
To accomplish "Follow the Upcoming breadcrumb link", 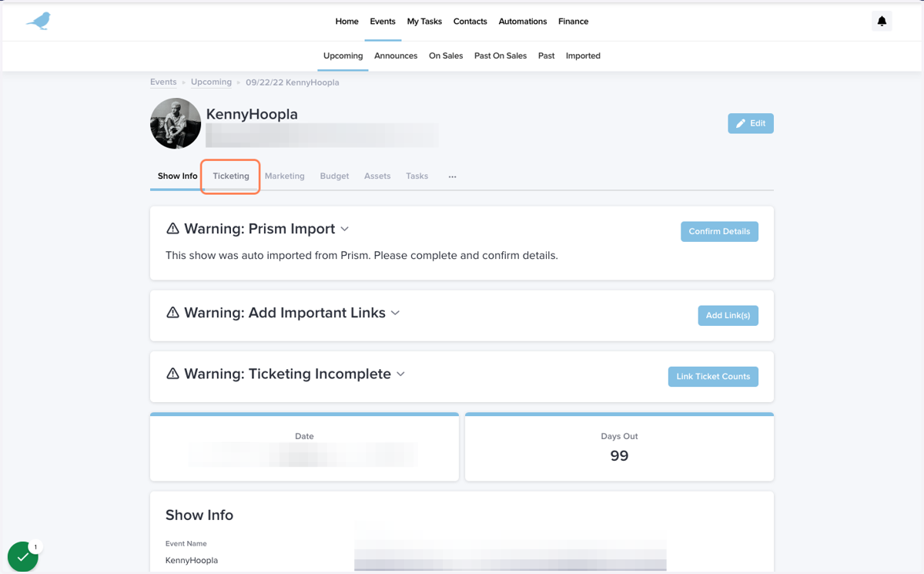I will point(211,82).
